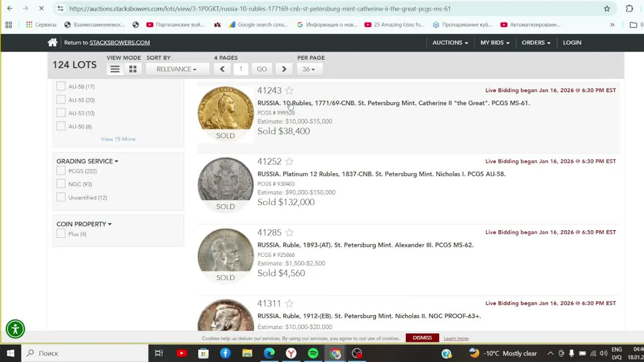Change per page count dropdown

point(308,69)
